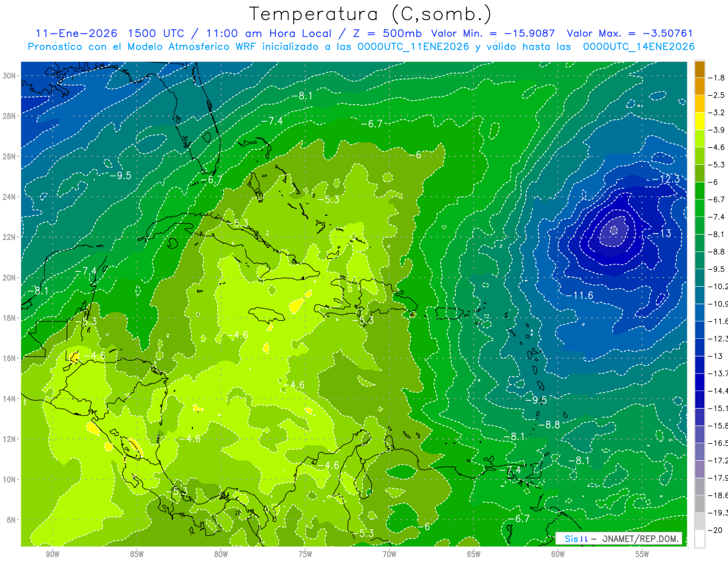Screen dimensions: 728x562
Task: Click the colorbar swatch between -6 and -6.7
Action: (x=699, y=190)
